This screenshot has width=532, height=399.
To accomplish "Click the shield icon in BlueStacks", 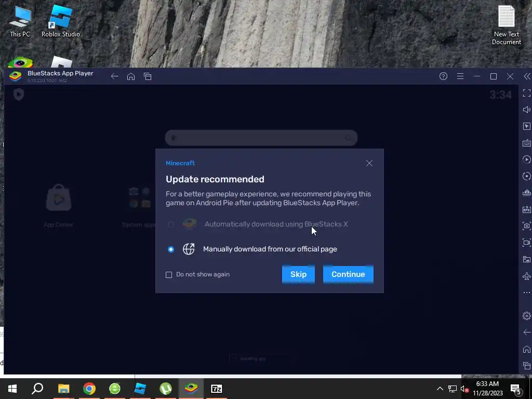I will point(19,95).
